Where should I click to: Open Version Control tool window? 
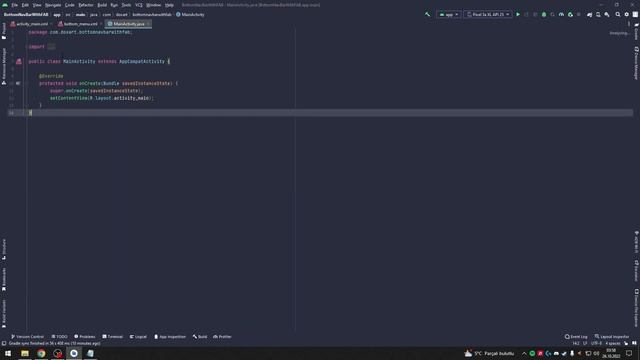(27, 337)
